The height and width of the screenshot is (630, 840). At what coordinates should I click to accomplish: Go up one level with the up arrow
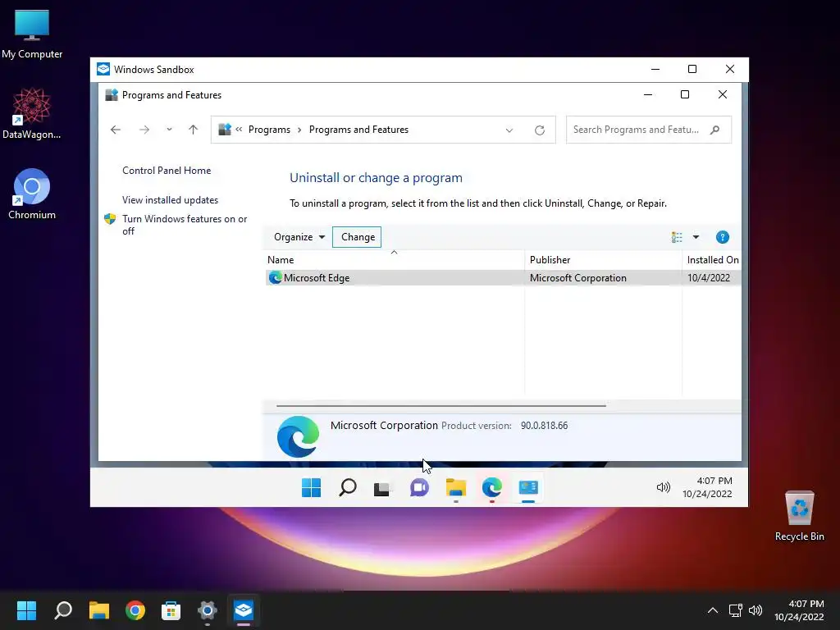tap(194, 130)
